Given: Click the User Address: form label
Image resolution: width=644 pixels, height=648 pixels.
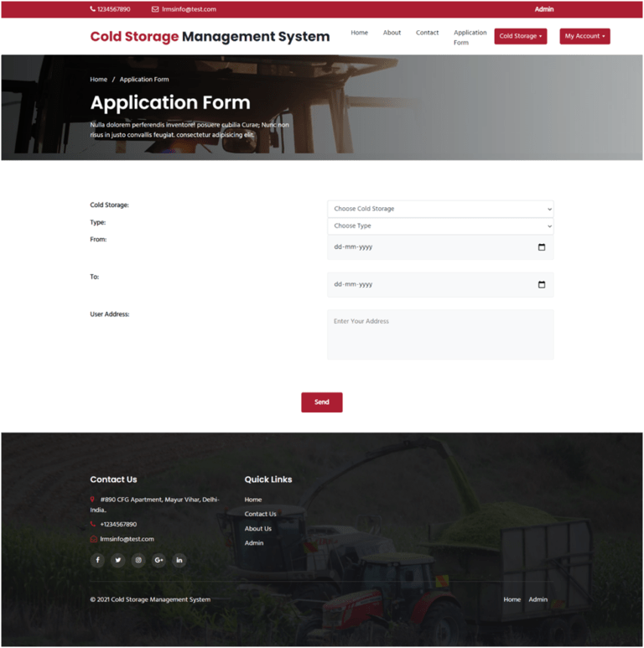Looking at the screenshot, I should (110, 314).
